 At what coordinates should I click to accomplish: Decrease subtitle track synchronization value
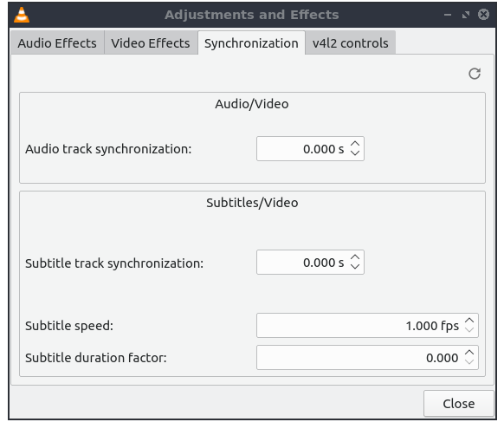pos(355,266)
